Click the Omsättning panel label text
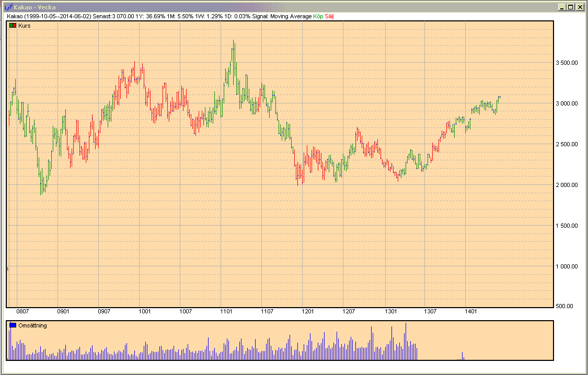This screenshot has height=375, width=588. [x=32, y=325]
